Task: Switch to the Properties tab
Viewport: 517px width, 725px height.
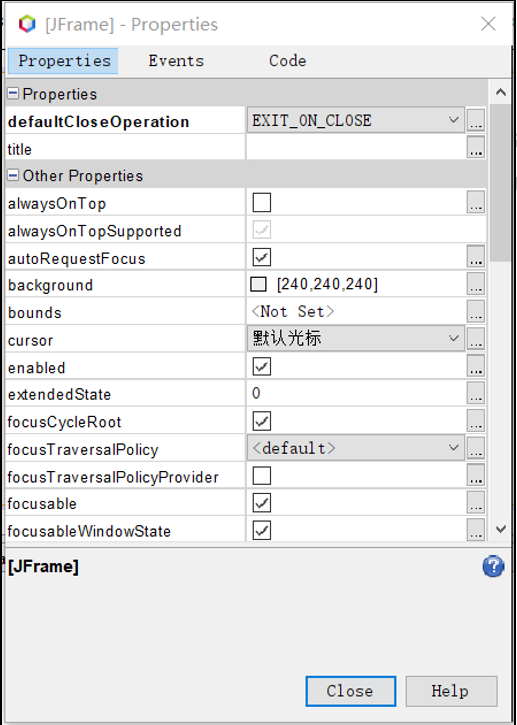Action: [x=63, y=61]
